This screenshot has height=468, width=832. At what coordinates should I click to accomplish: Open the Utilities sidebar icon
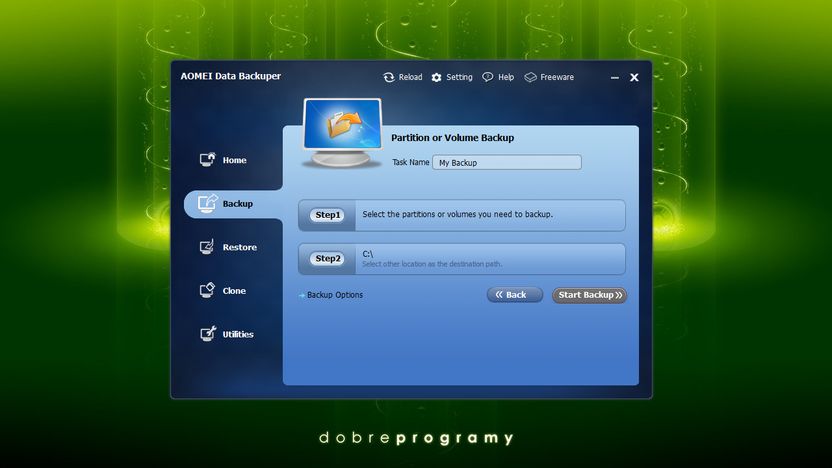(207, 334)
